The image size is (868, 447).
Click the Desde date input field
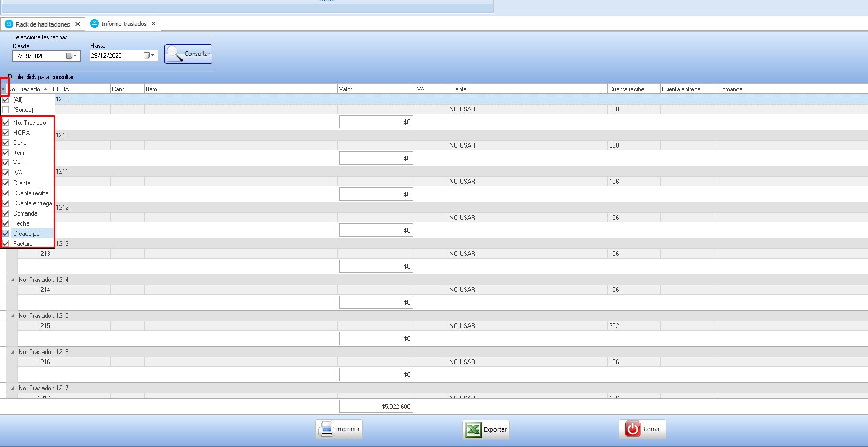[38, 56]
